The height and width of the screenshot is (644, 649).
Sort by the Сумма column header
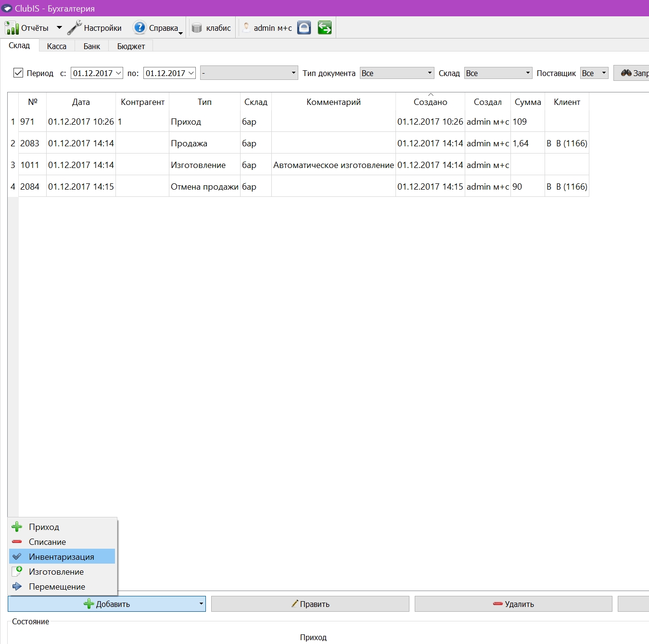(528, 102)
